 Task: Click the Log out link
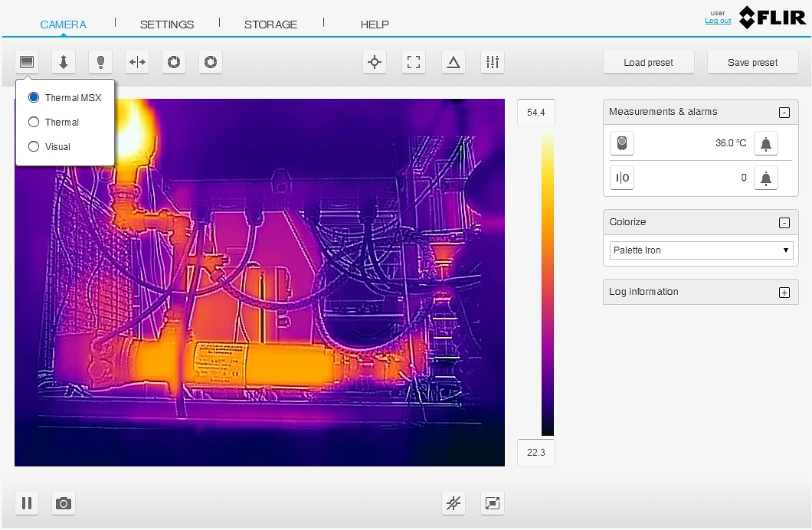tap(718, 21)
